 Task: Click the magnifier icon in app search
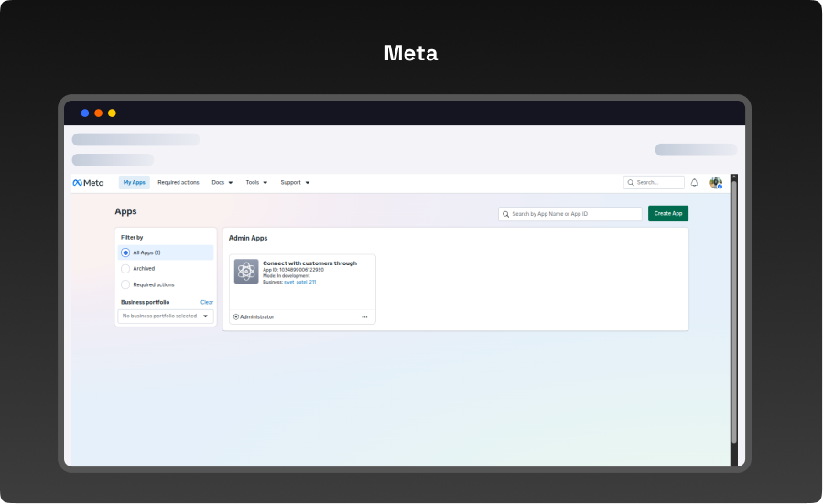tap(506, 214)
